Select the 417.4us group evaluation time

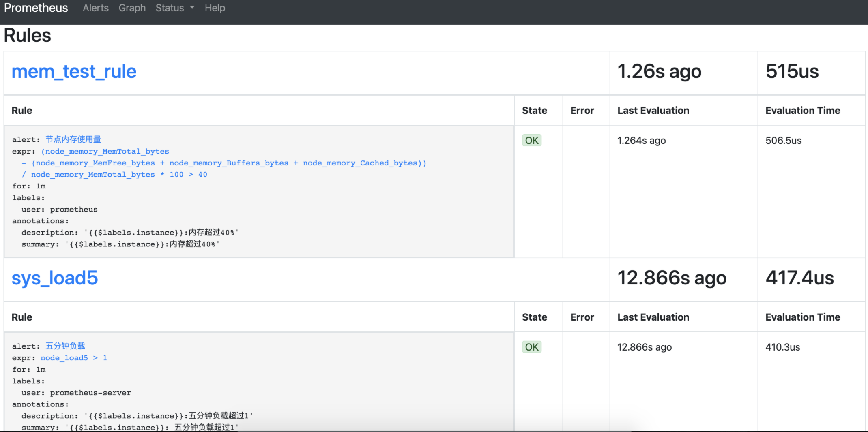799,278
